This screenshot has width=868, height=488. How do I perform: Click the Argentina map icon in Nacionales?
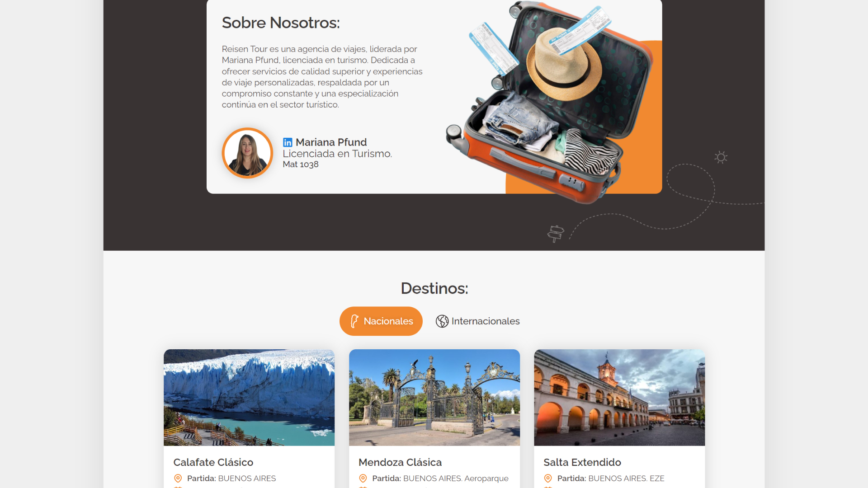pos(354,321)
